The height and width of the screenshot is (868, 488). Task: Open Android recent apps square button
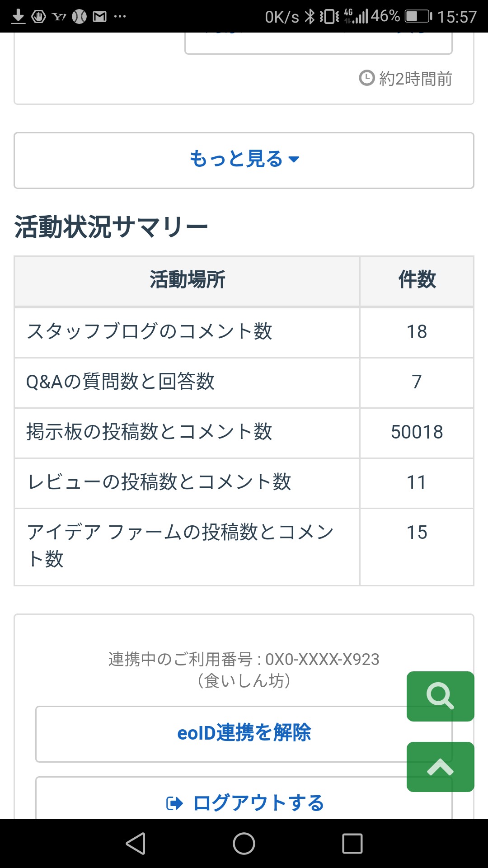[352, 844]
